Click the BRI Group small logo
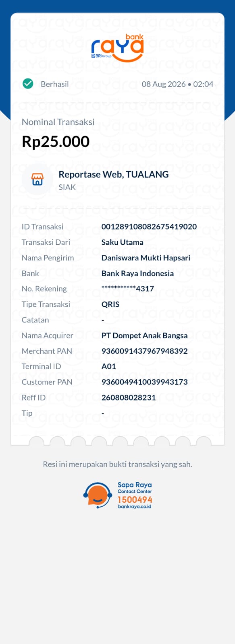The width and height of the screenshot is (235, 644). tap(101, 56)
